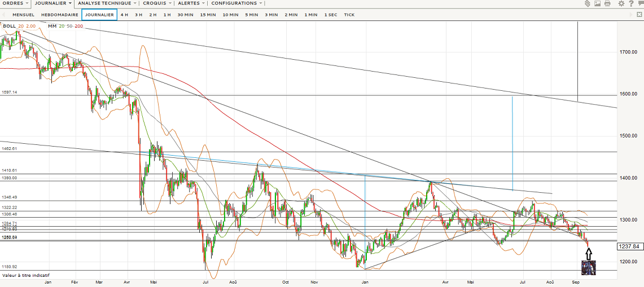This screenshot has height=287, width=644.
Task: Click the 1500.00 price axis label
Action: click(629, 136)
